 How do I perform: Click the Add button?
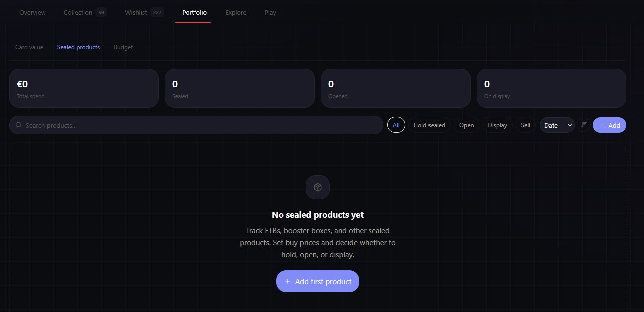[609, 125]
